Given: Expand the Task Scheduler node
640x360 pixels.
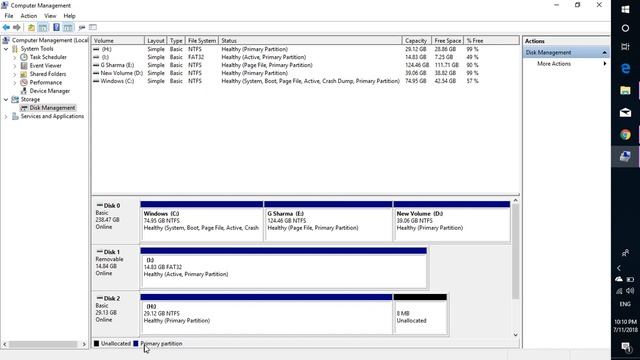Looking at the screenshot, I should [15, 58].
